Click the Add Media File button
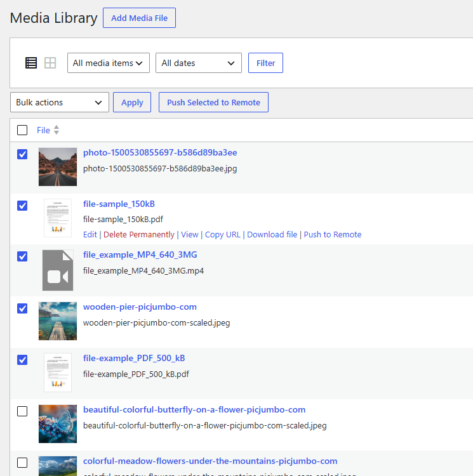473x476 pixels. coord(139,18)
